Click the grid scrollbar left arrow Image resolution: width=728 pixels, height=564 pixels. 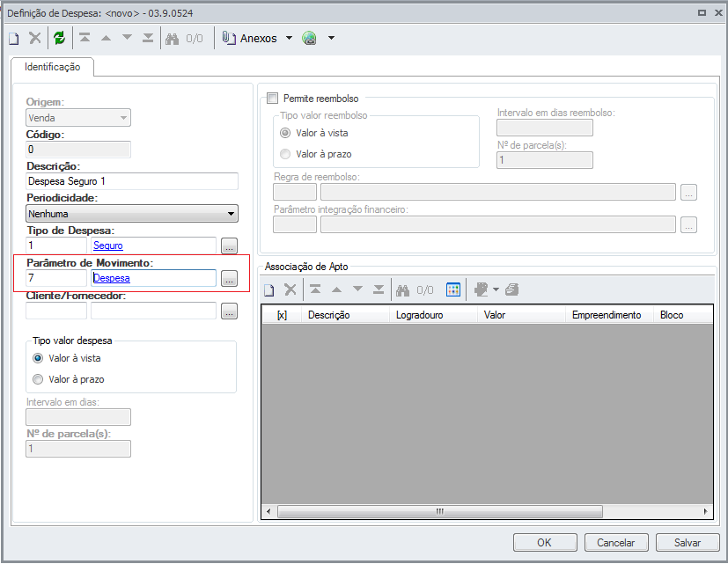(x=268, y=511)
